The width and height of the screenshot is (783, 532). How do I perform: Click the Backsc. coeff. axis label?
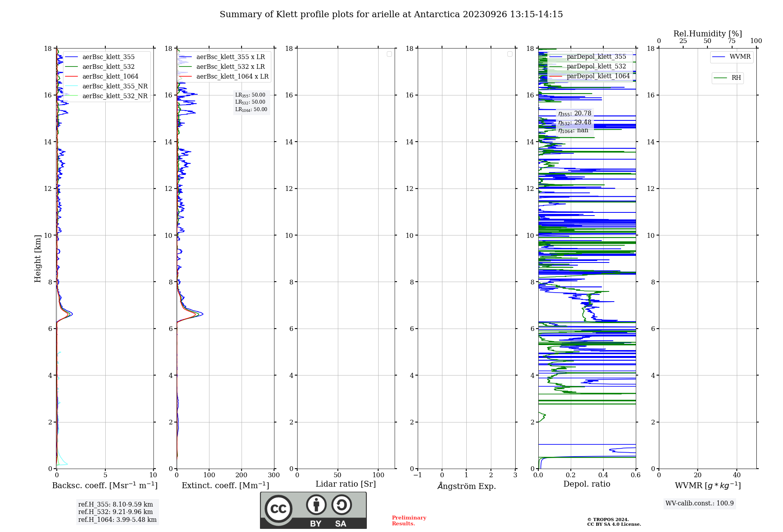[x=105, y=485]
